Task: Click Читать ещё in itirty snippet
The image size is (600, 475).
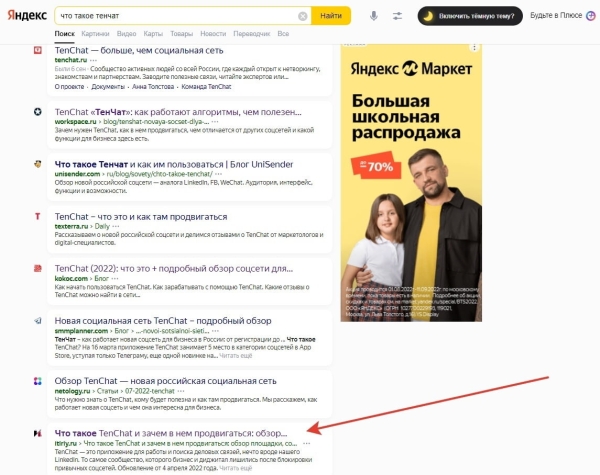Action: point(236,468)
